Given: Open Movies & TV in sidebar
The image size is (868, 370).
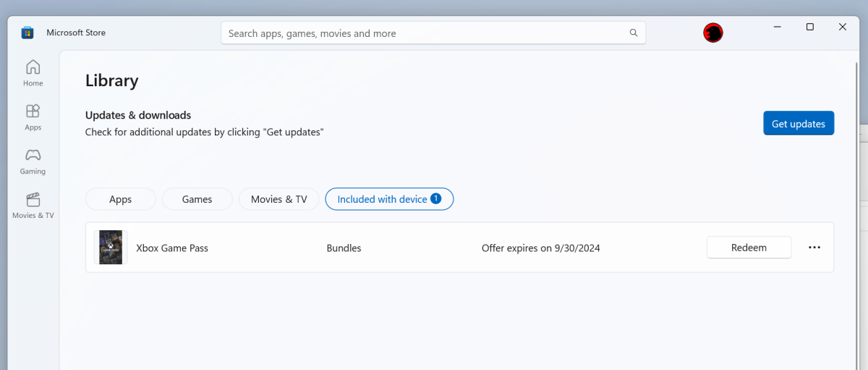Looking at the screenshot, I should [33, 206].
